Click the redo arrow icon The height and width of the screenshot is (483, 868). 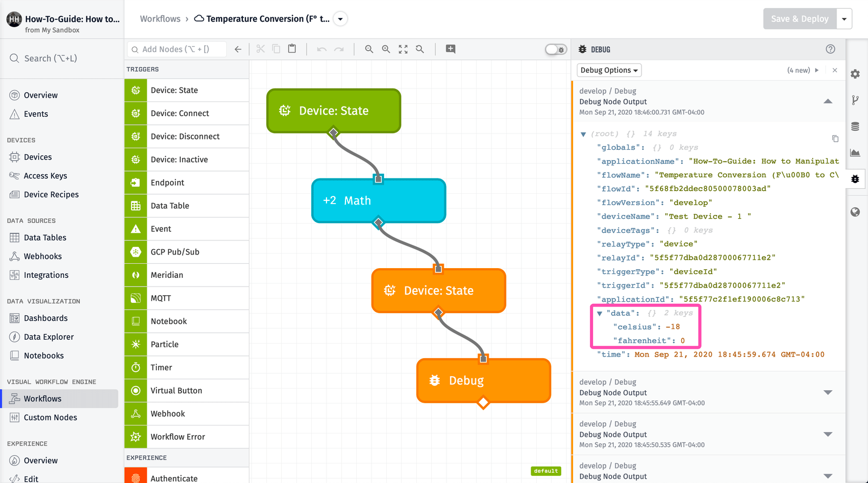[x=339, y=49]
